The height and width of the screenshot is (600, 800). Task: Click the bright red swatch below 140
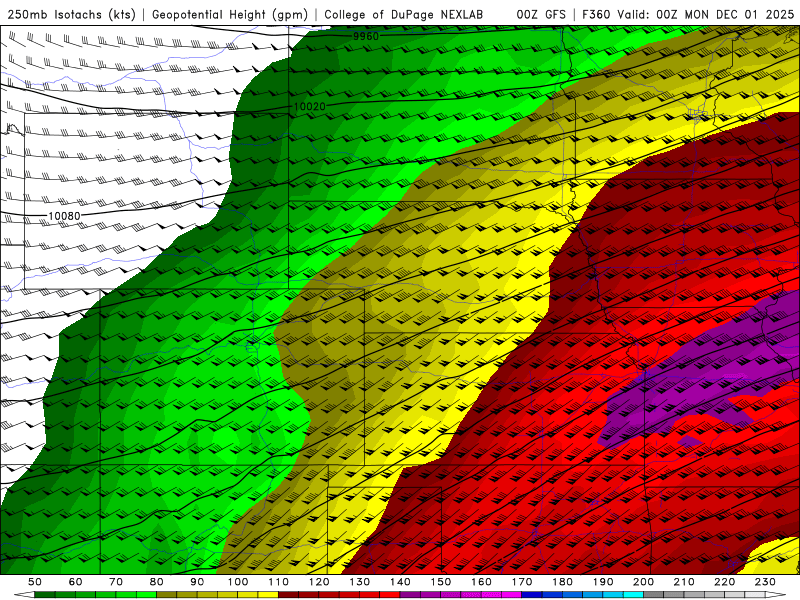click(389, 594)
